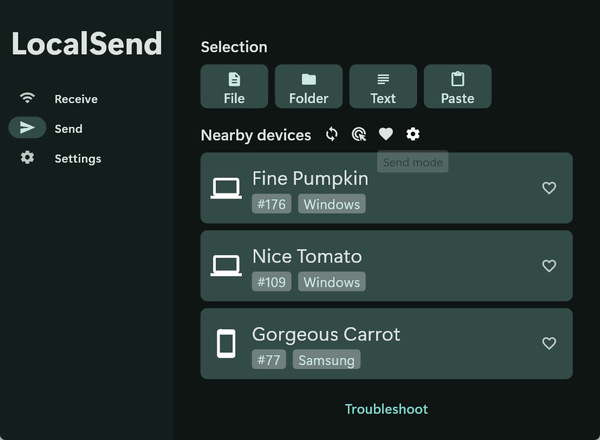The height and width of the screenshot is (440, 600).
Task: Click the laptop icon of Fine Pumpkin
Action: point(226,188)
